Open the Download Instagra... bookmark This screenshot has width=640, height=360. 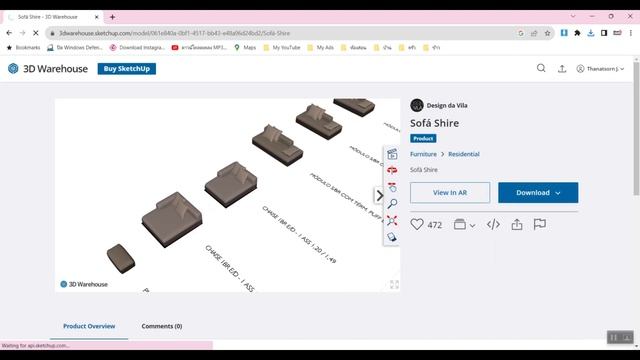point(137,47)
